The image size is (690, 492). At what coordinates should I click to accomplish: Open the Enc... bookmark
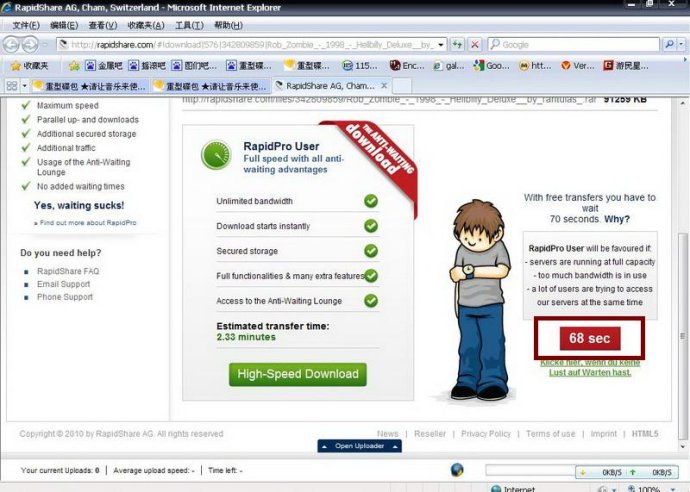pos(407,66)
